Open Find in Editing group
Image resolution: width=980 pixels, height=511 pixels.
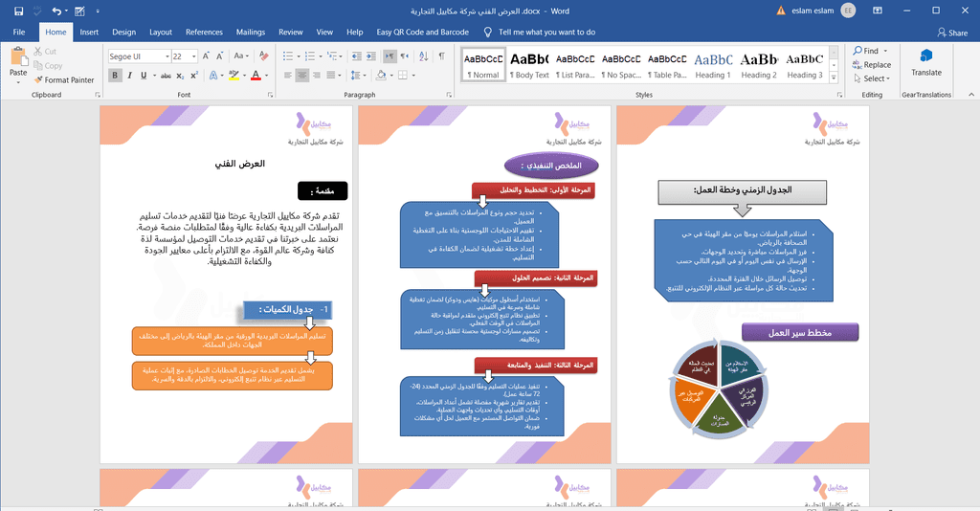(x=866, y=51)
